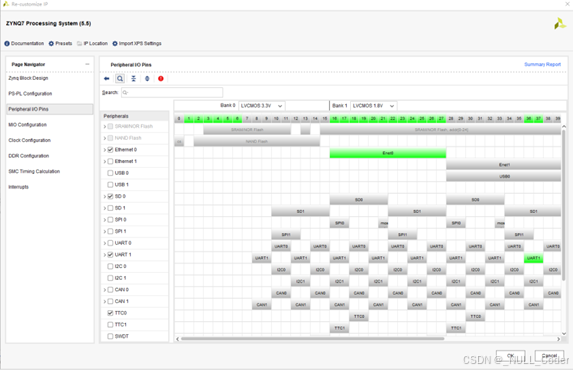The image size is (573, 371).
Task: Click IP Location in the toolbar
Action: pyautogui.click(x=92, y=43)
